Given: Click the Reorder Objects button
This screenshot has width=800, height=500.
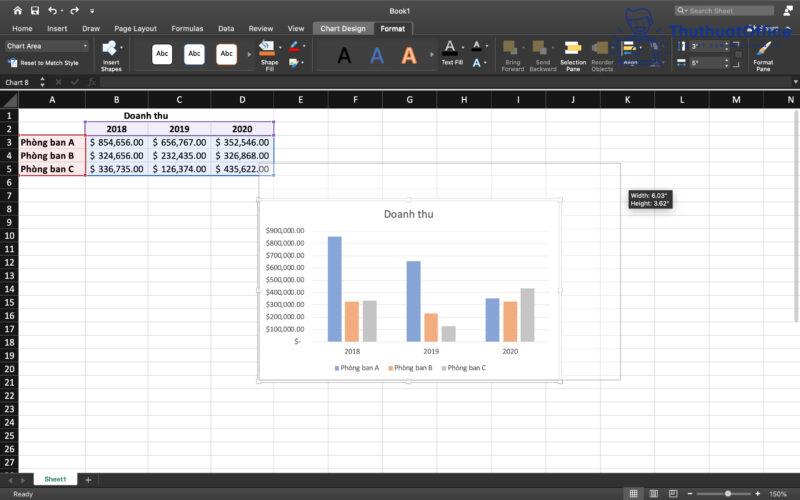Looking at the screenshot, I should [x=602, y=56].
